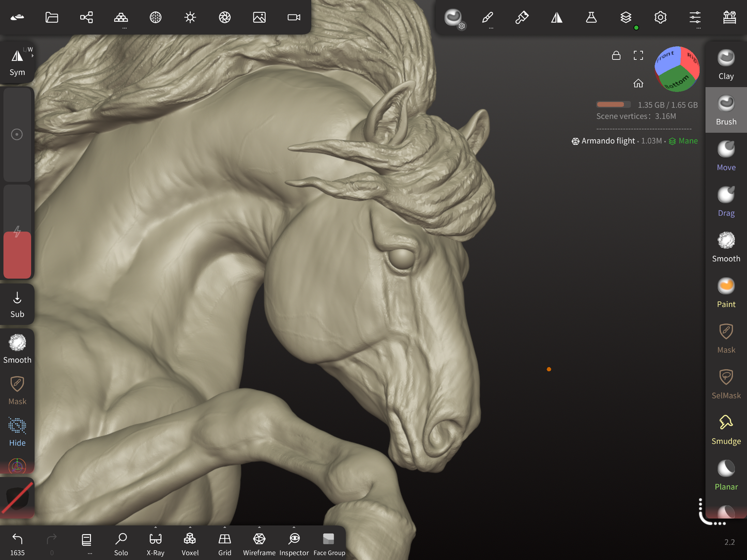The image size is (747, 560).
Task: Select the Planar tool
Action: tap(726, 475)
